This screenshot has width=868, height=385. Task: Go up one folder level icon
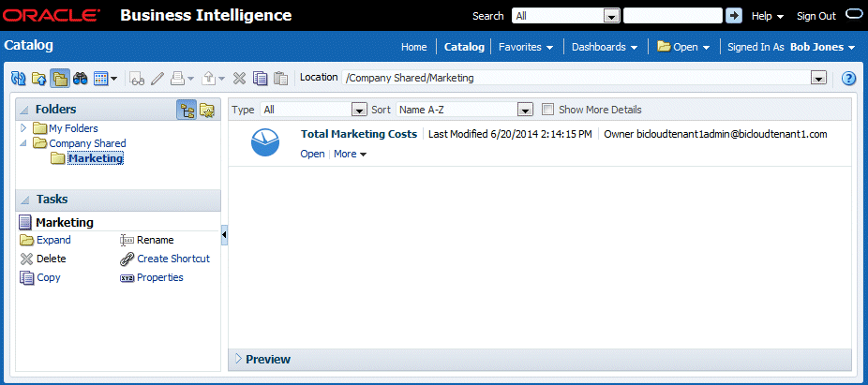[x=38, y=79]
